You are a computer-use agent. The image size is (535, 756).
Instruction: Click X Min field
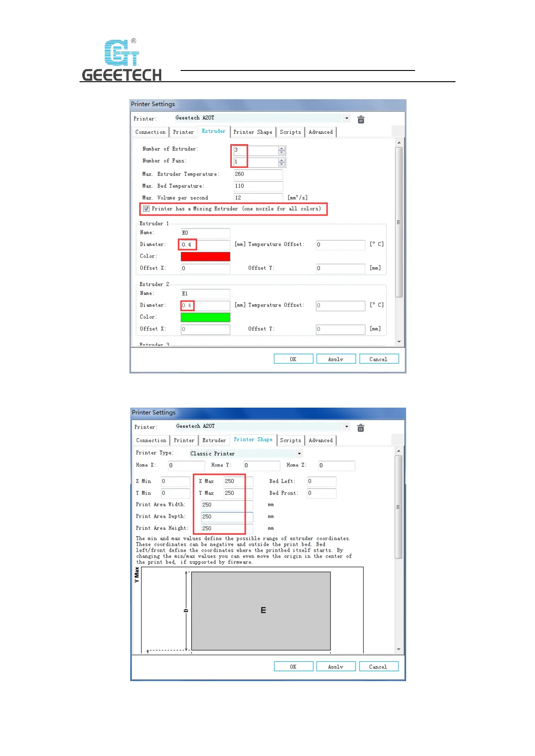(176, 481)
